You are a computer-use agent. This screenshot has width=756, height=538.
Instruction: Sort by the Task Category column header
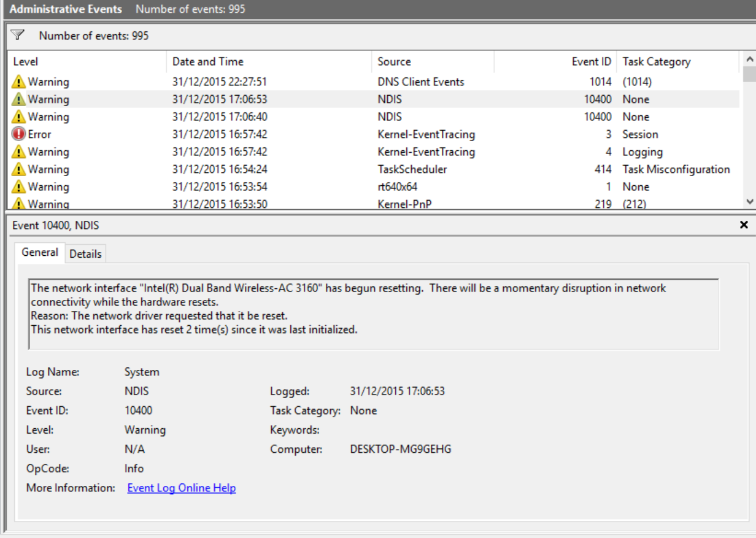pos(678,61)
